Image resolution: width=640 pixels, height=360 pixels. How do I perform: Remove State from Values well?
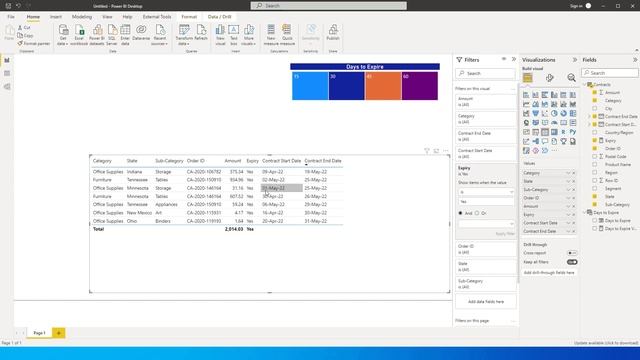[x=573, y=181]
